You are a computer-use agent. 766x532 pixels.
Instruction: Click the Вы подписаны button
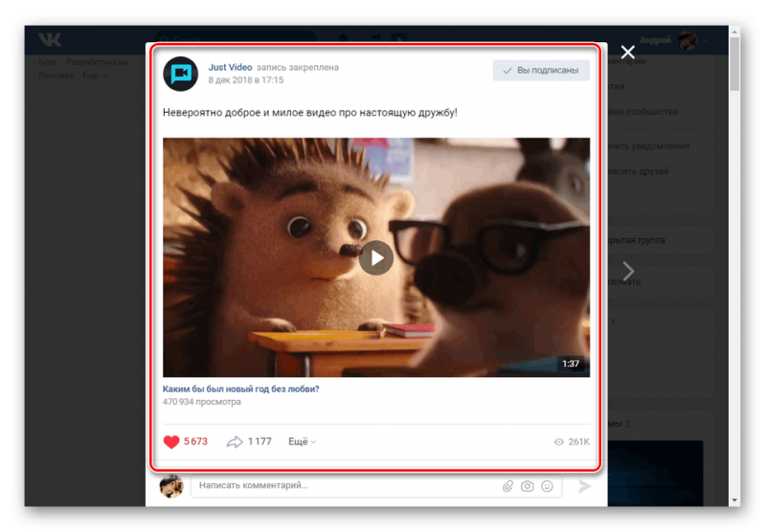(541, 70)
